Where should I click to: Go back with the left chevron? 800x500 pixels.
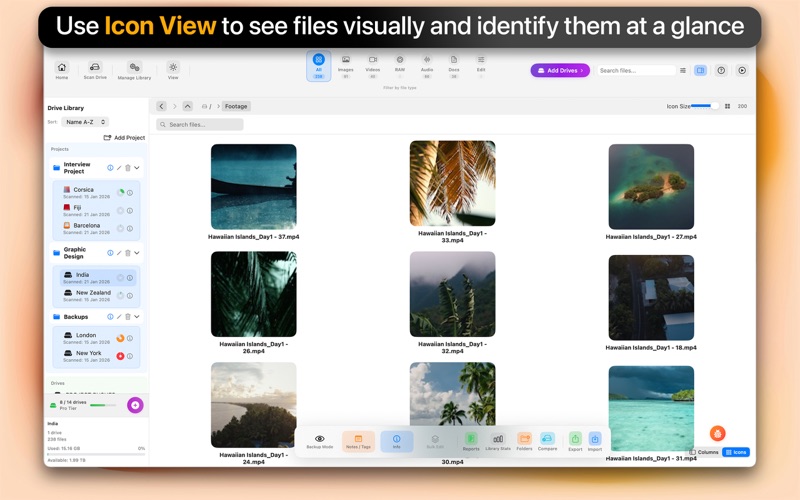[x=161, y=106]
